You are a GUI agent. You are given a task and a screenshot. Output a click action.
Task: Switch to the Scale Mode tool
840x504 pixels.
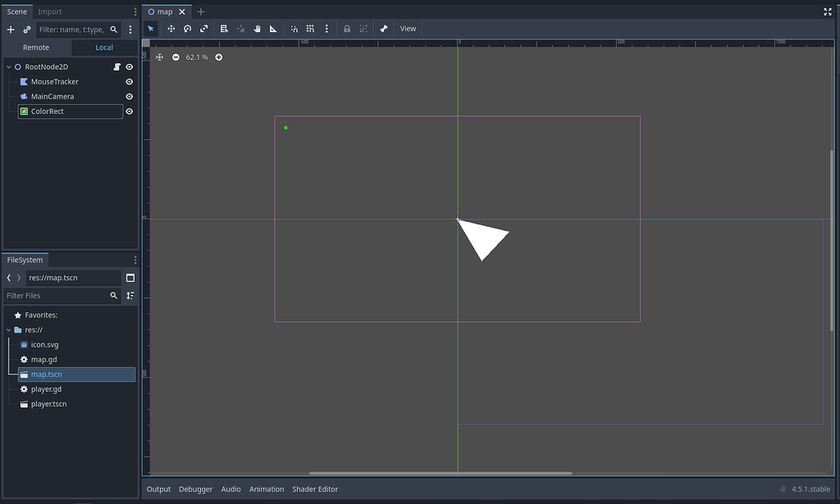(204, 29)
